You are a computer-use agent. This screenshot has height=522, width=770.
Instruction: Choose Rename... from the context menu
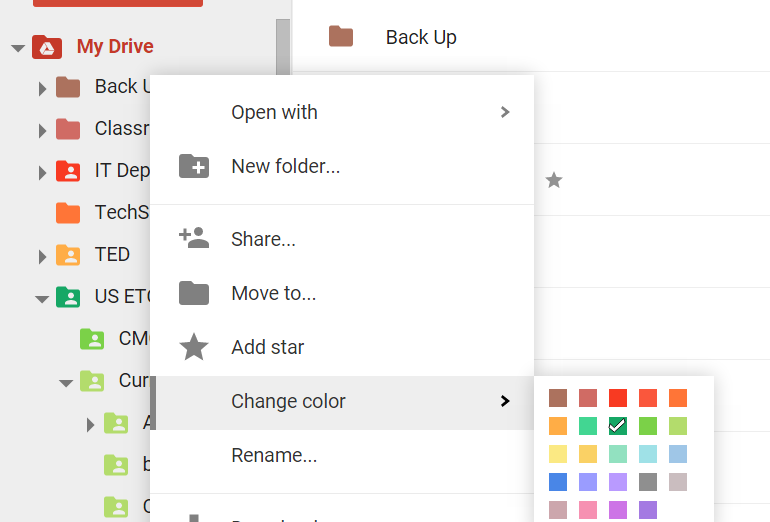pos(274,456)
